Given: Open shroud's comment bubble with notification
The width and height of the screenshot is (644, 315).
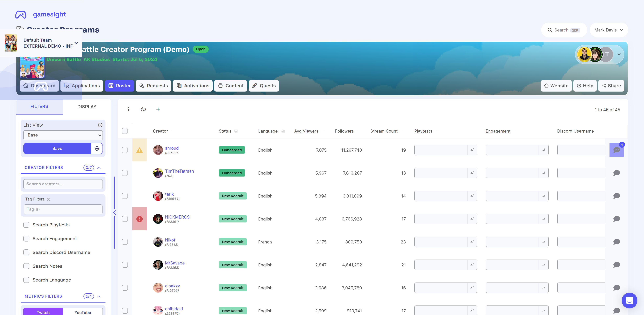Looking at the screenshot, I should click(617, 150).
